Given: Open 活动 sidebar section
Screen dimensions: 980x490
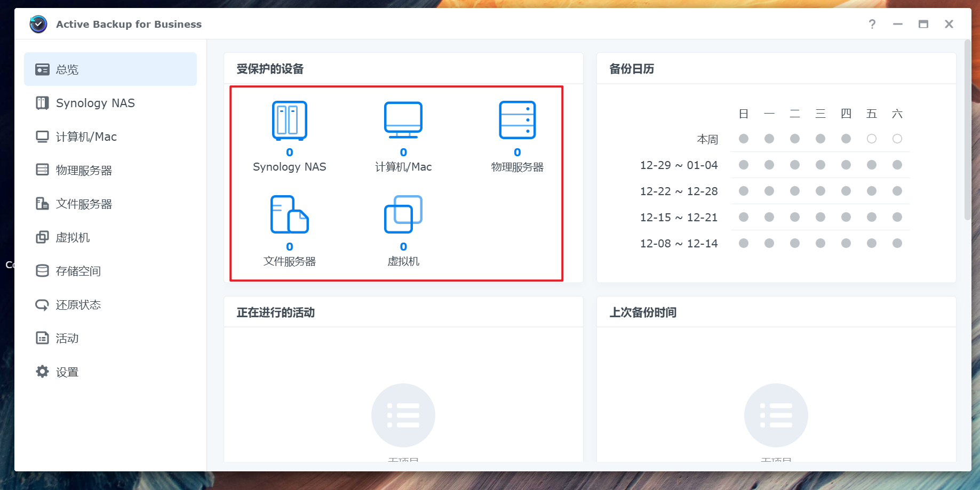Looking at the screenshot, I should 110,338.
